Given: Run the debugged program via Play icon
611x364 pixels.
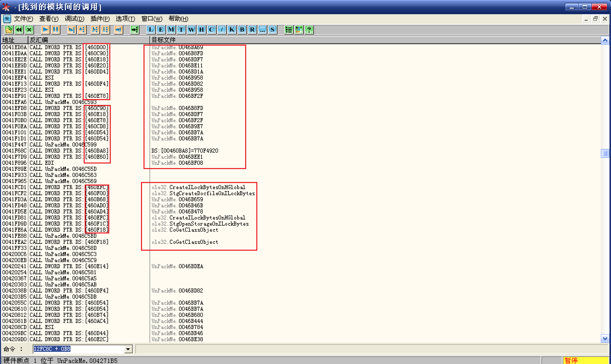Looking at the screenshot, I should coord(45,30).
